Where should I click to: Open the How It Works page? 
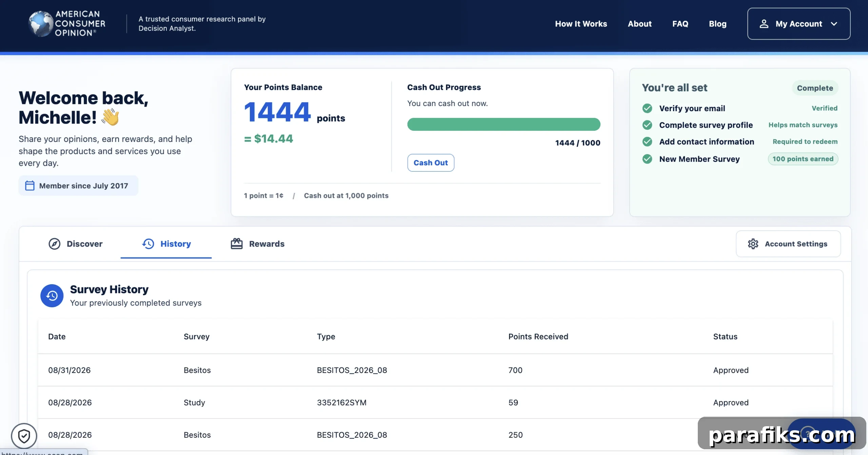[x=581, y=24]
